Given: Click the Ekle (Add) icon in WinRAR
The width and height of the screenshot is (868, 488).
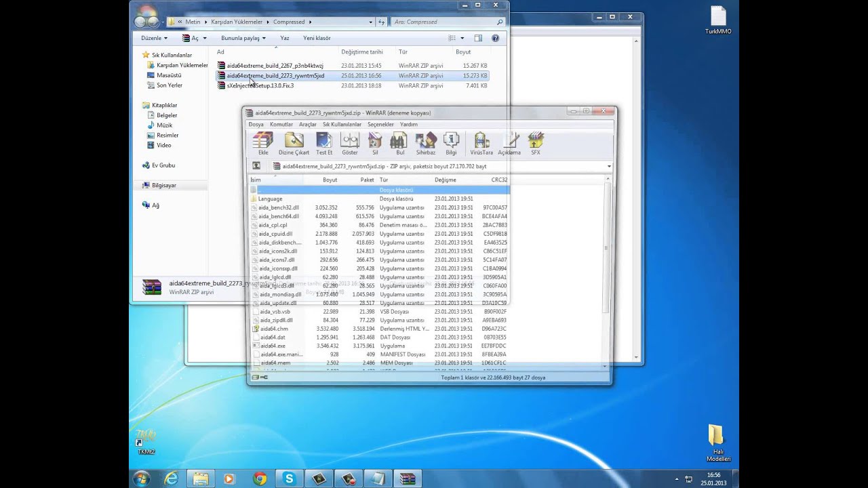Looking at the screenshot, I should (263, 143).
